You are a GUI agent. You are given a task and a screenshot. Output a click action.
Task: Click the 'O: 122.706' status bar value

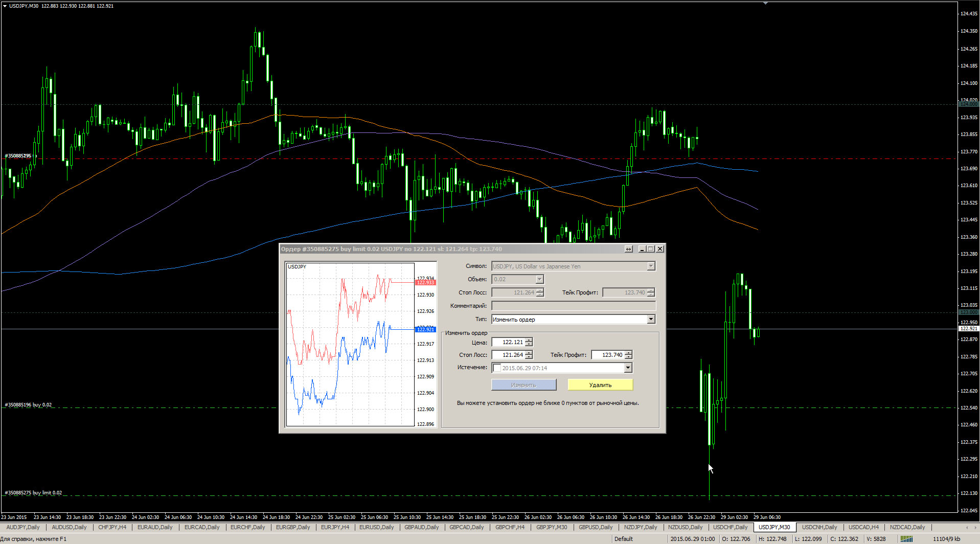[x=736, y=539]
